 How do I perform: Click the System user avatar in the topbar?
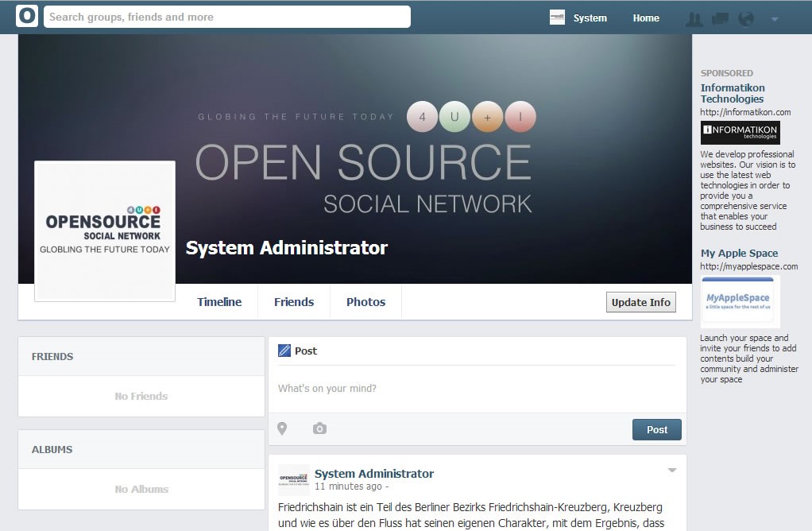click(x=557, y=17)
